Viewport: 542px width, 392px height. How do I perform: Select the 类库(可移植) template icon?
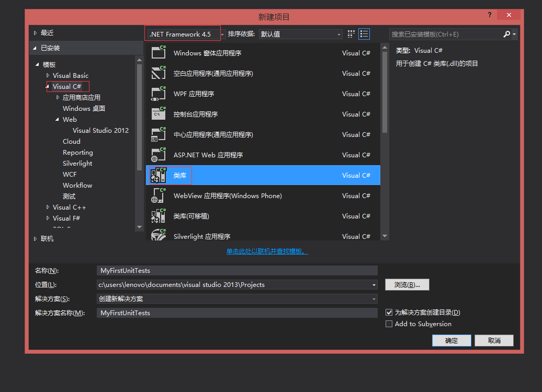(x=159, y=216)
